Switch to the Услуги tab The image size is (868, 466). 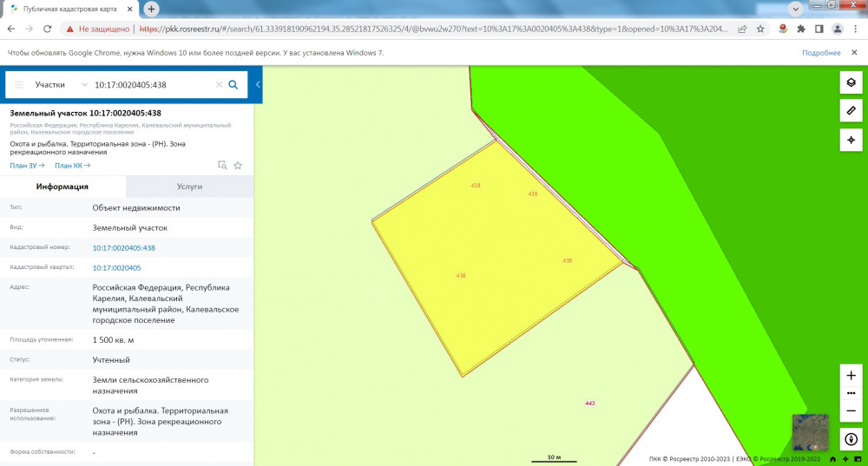pyautogui.click(x=189, y=187)
